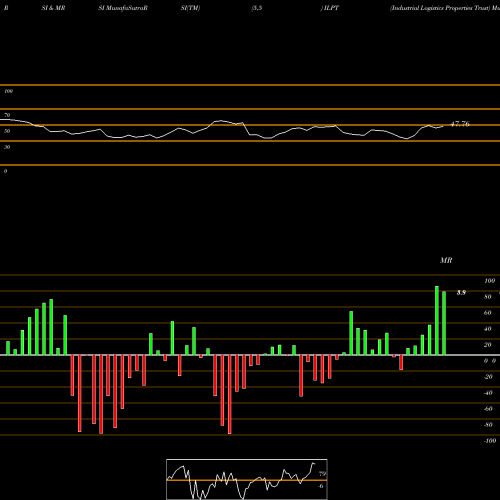Click the RSI current value 47.76 label

(x=460, y=124)
